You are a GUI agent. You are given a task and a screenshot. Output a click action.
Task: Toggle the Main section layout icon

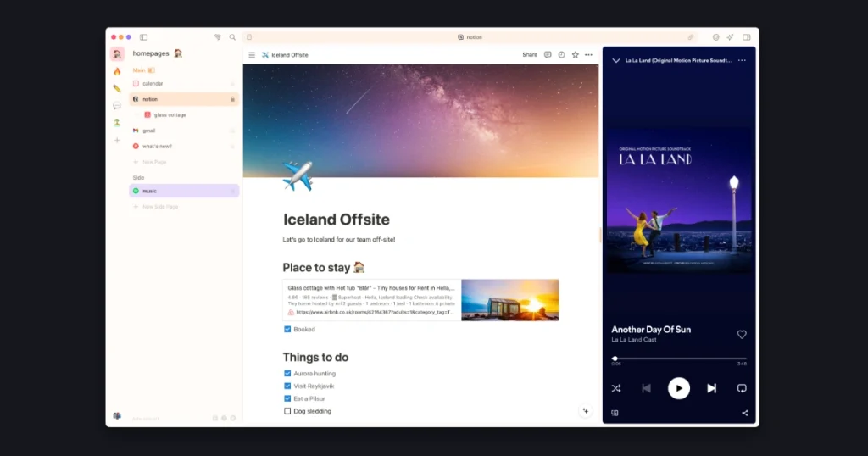pos(151,70)
